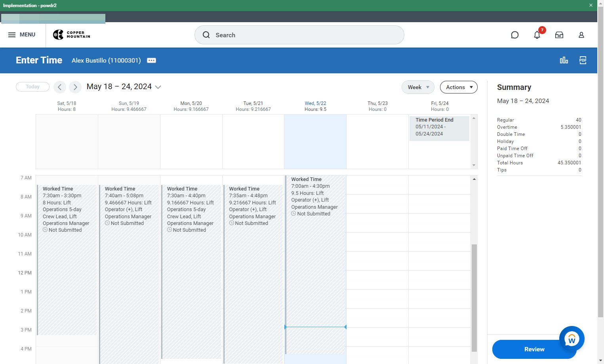Click empty Thursday 9 AM time slot
604x364 pixels.
[x=377, y=223]
